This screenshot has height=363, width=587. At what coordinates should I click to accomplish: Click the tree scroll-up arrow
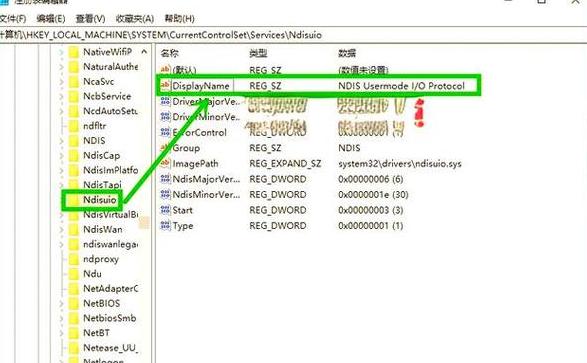[144, 52]
